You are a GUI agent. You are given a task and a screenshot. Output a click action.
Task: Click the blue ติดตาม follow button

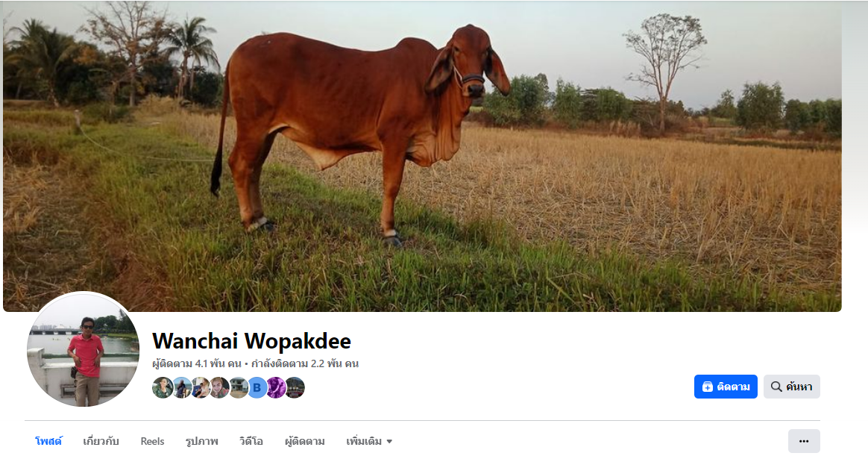point(726,387)
